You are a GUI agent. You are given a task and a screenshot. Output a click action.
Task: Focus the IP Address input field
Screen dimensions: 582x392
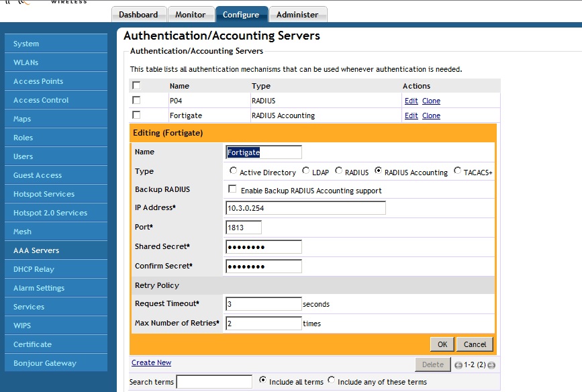pos(305,208)
